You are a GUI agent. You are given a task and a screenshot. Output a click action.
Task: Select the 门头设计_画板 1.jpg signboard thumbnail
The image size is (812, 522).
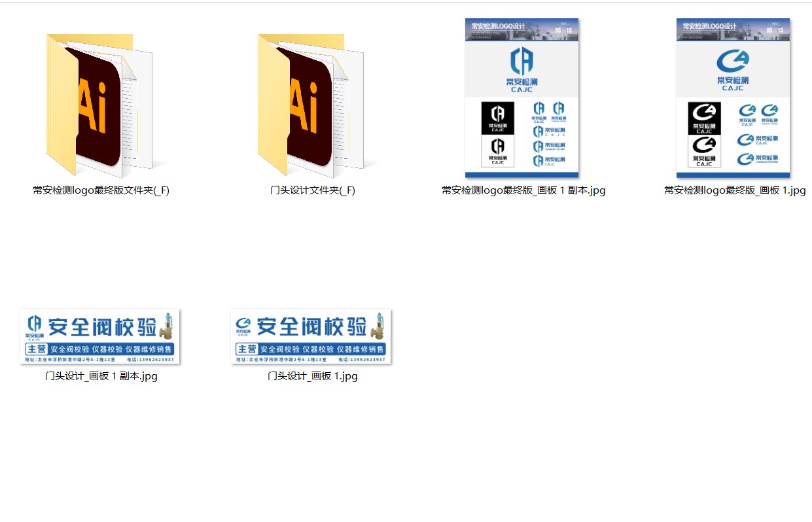[x=311, y=336]
